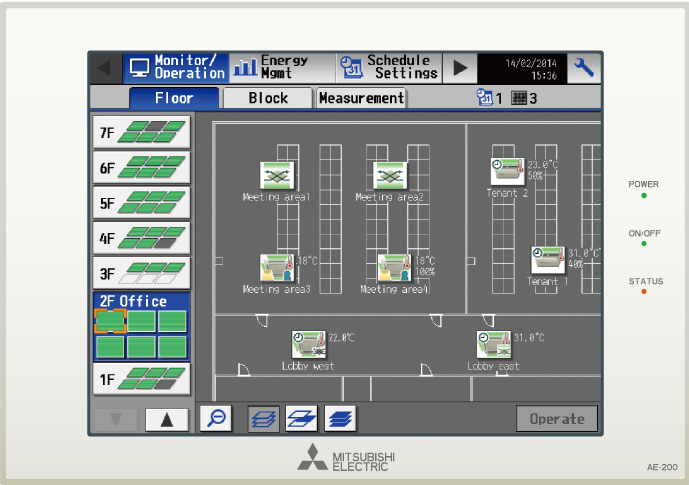The height and width of the screenshot is (485, 689).
Task: Click the 'Meeting area1' label
Action: tap(276, 197)
